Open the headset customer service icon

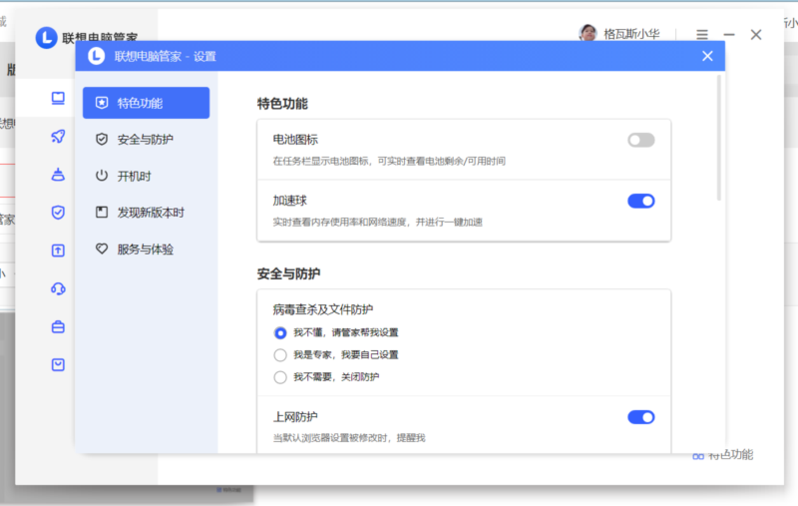[58, 288]
